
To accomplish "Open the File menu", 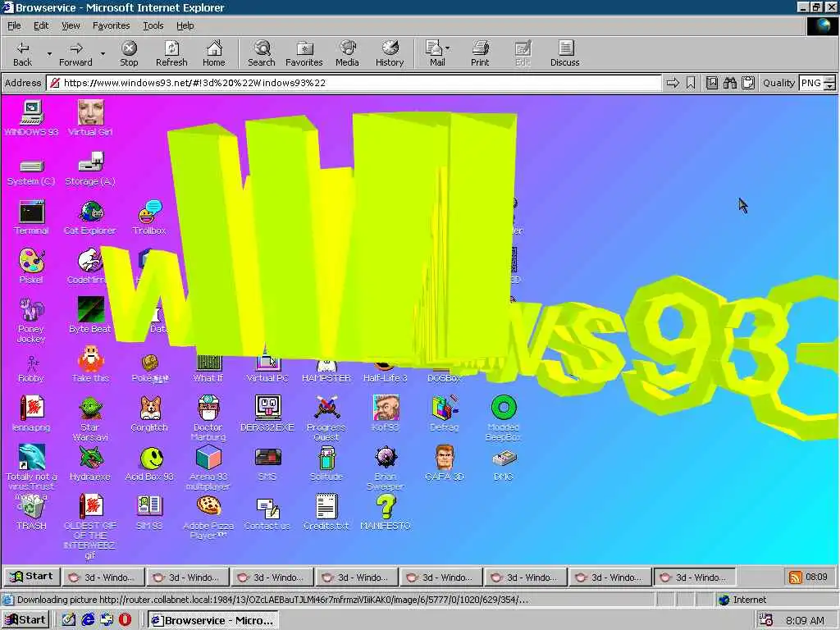I will pyautogui.click(x=14, y=25).
